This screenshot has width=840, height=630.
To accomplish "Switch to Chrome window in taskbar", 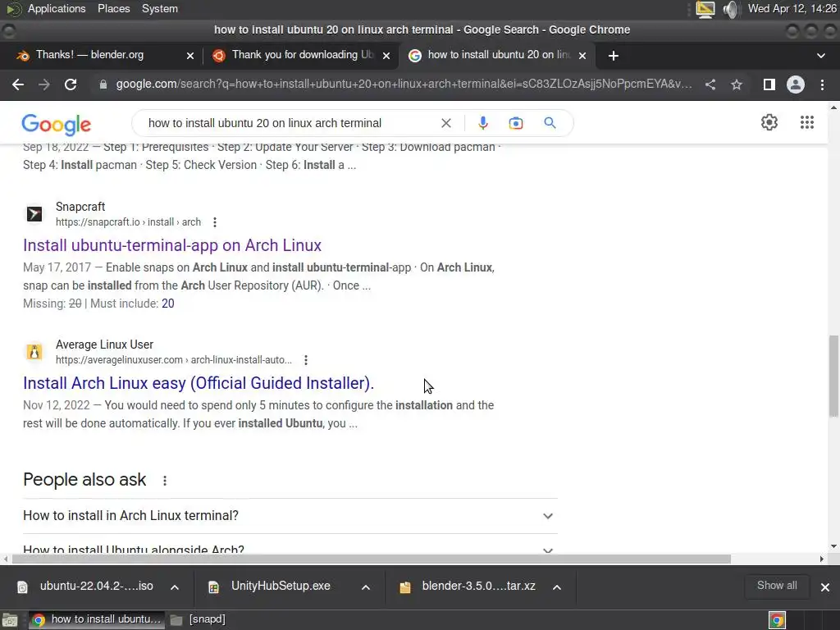I will (x=97, y=620).
